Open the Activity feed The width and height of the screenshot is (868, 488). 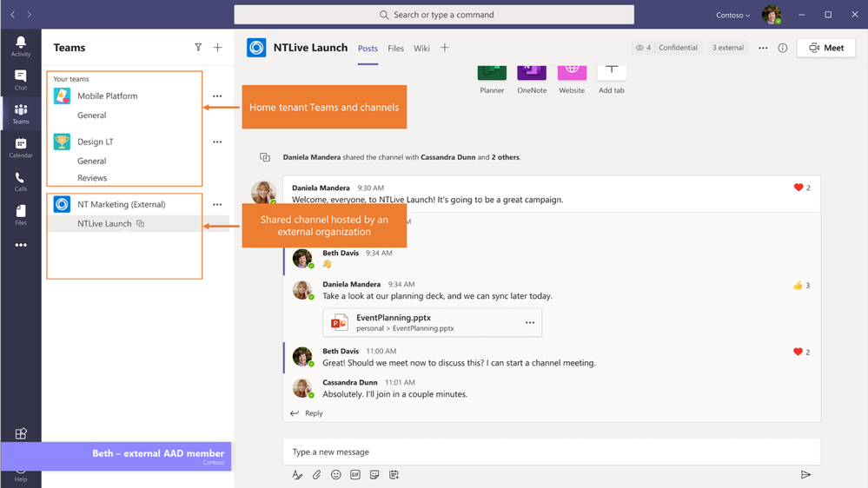pyautogui.click(x=21, y=47)
